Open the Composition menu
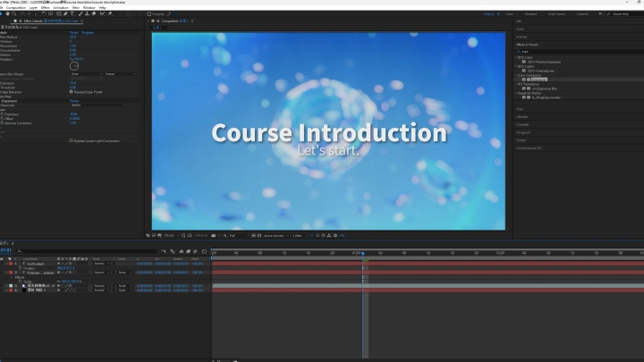The height and width of the screenshot is (362, 644). coord(16,7)
